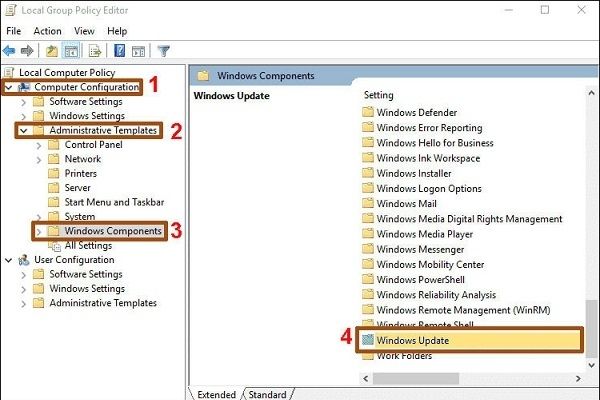Click the horizontal scrollbar right arrow
Screen dimensions: 600x400
(578, 379)
